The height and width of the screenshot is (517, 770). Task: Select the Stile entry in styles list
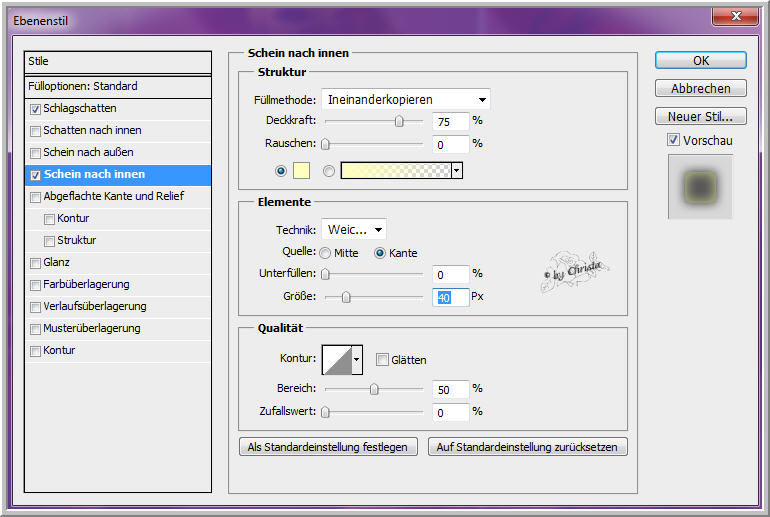click(118, 62)
